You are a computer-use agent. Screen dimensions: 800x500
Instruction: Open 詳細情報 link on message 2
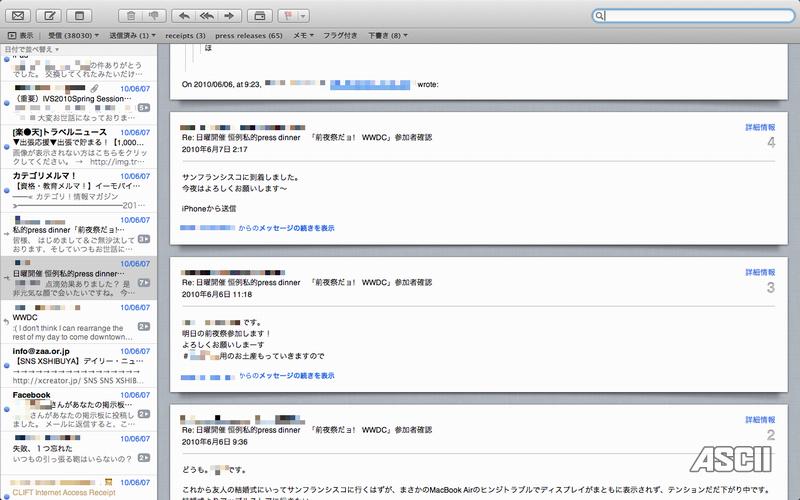click(x=760, y=419)
